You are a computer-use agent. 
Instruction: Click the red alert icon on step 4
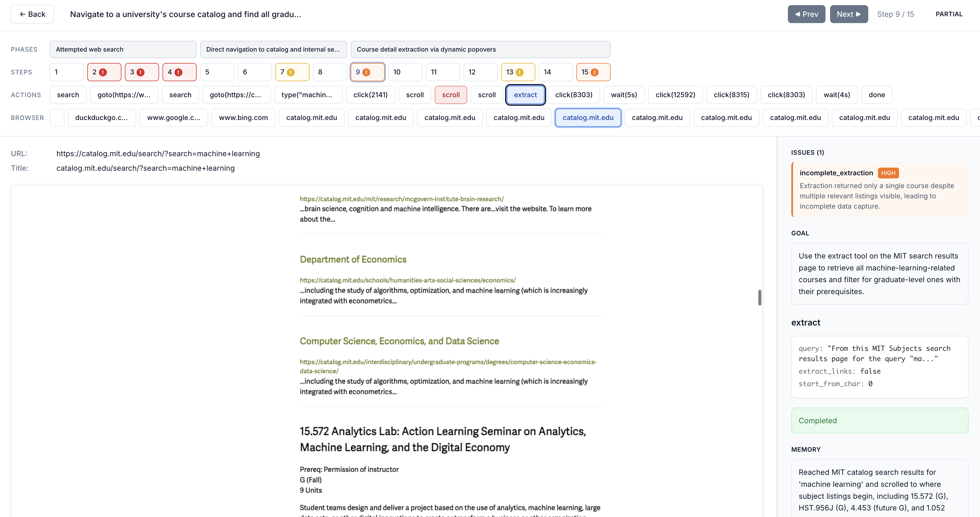click(178, 72)
